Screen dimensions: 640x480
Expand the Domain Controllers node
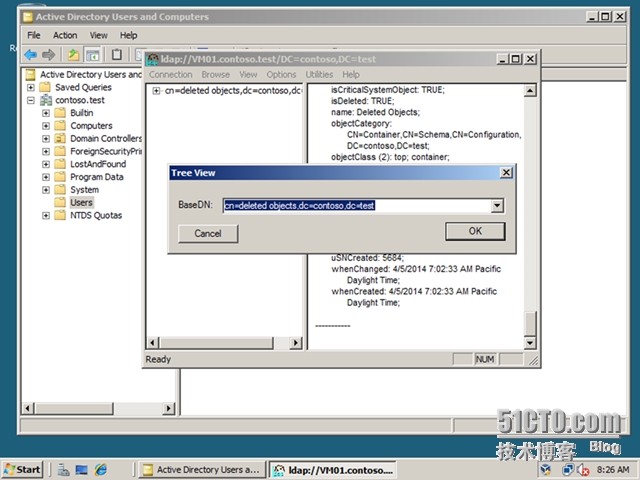point(46,138)
